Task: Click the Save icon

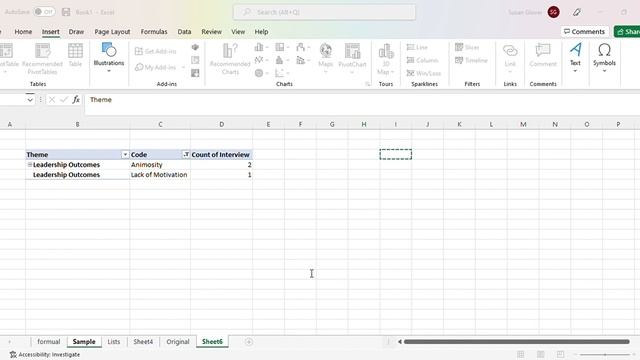Action: pos(66,12)
